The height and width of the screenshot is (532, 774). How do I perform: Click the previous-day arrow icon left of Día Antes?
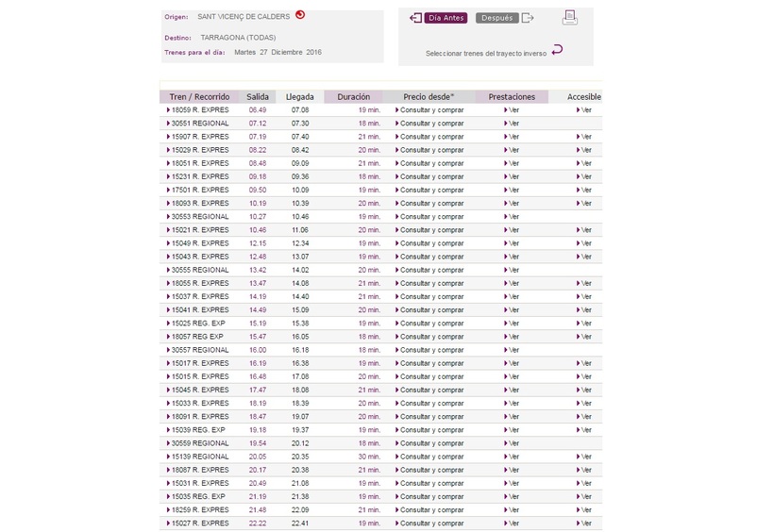pyautogui.click(x=415, y=18)
